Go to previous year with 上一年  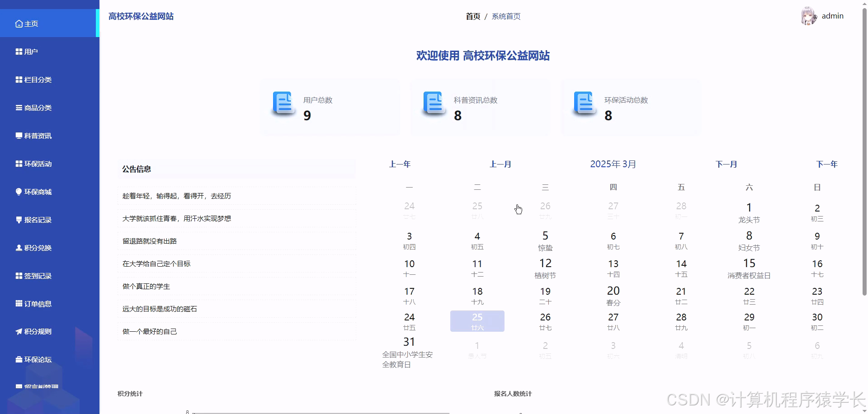pyautogui.click(x=400, y=164)
